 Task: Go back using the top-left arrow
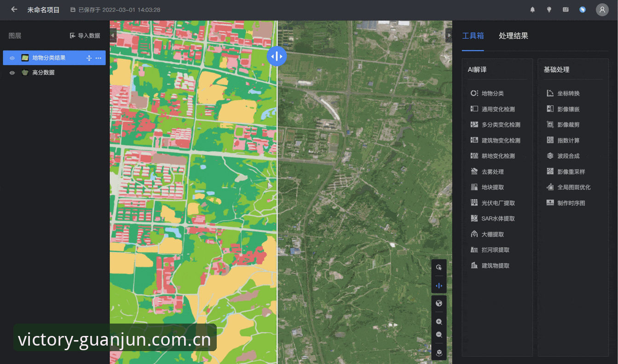[x=14, y=9]
